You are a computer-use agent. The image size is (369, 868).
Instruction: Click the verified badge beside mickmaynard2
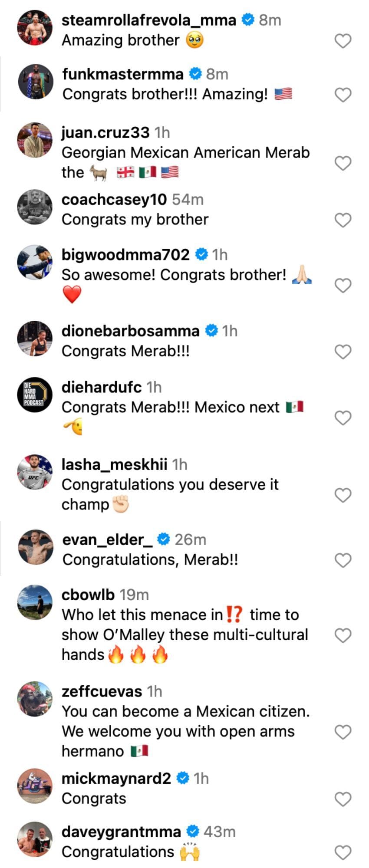pyautogui.click(x=183, y=777)
